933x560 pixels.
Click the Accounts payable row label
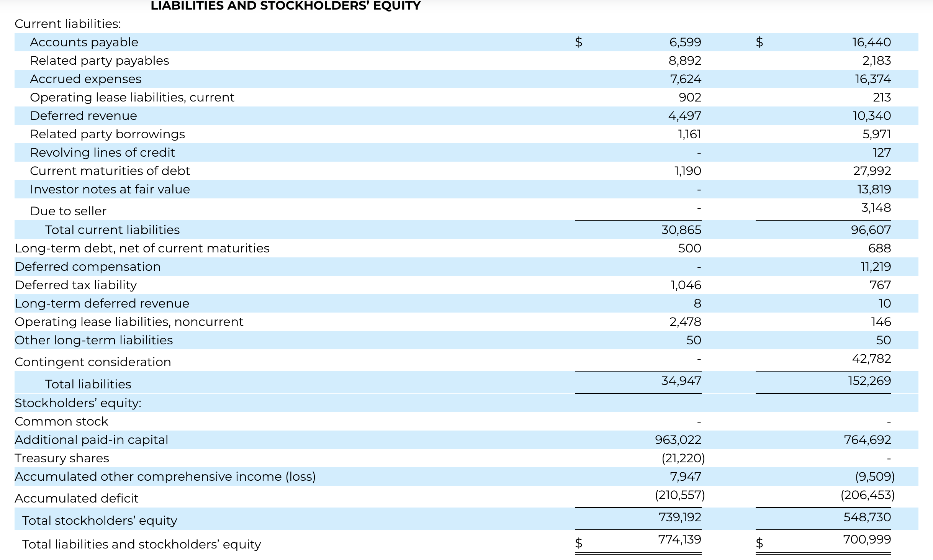coord(84,42)
